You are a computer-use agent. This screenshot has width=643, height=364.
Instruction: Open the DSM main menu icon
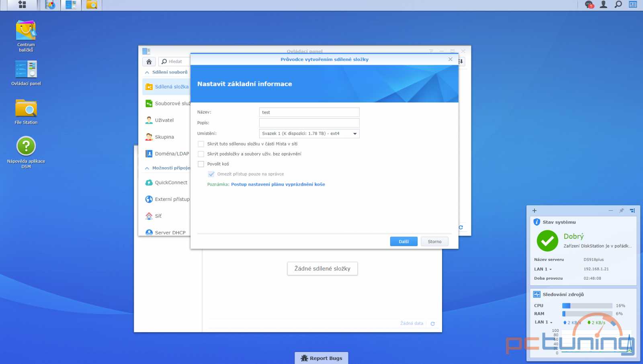(22, 5)
